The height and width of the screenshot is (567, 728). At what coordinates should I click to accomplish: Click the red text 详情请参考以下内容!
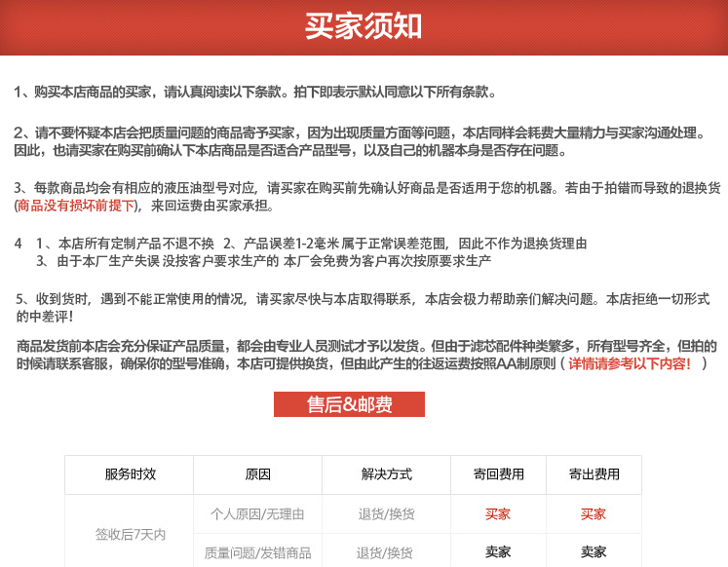click(x=630, y=363)
